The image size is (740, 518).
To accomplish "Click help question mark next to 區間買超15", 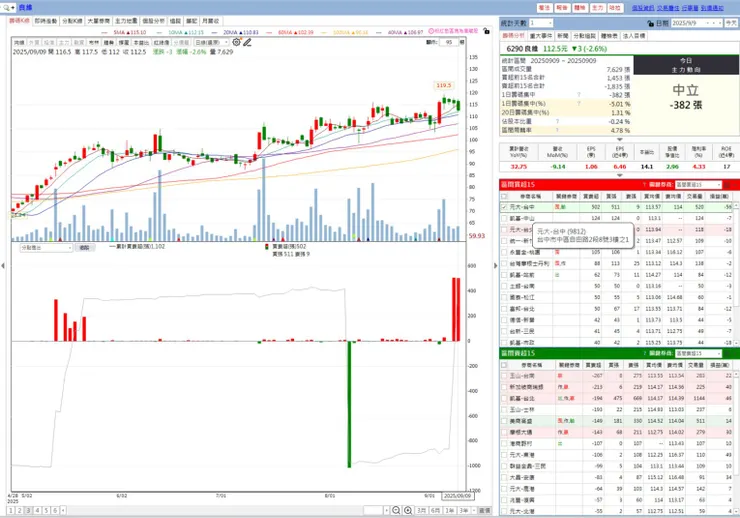I will (644, 184).
